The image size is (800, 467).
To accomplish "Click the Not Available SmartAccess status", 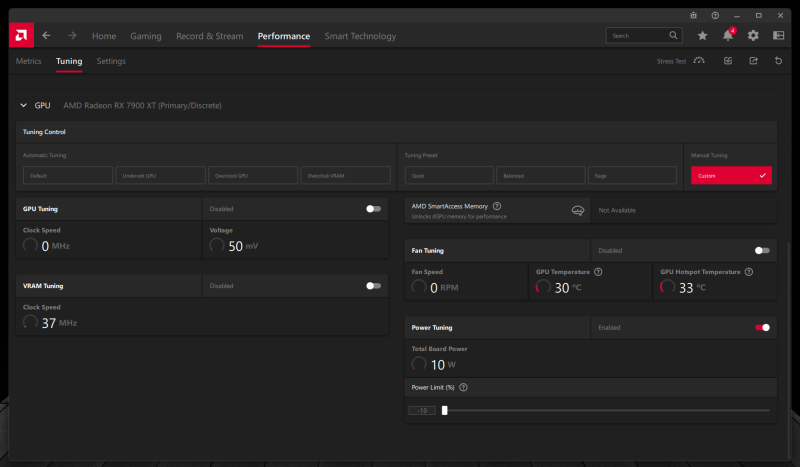I will tap(617, 210).
